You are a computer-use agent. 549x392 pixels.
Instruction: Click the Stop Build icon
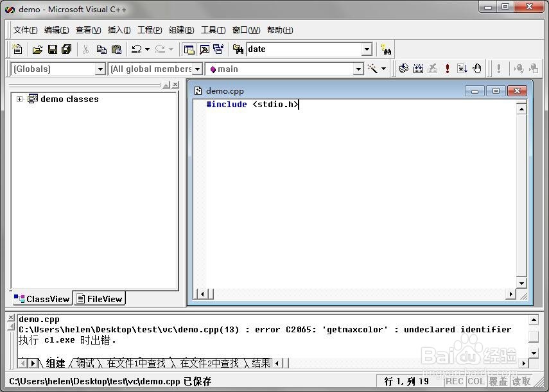pos(433,68)
